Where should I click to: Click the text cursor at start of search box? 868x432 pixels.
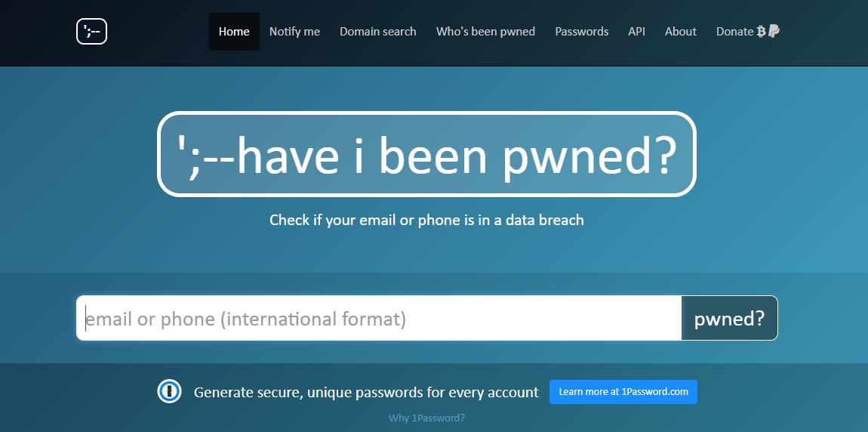click(x=85, y=319)
